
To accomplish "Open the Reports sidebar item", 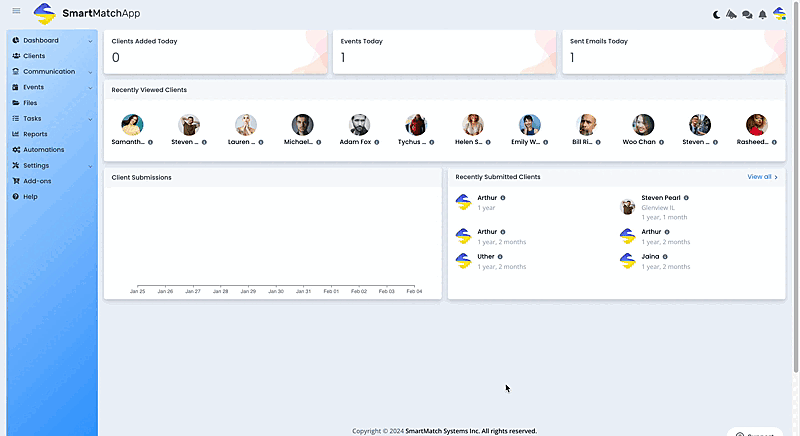I will (35, 134).
